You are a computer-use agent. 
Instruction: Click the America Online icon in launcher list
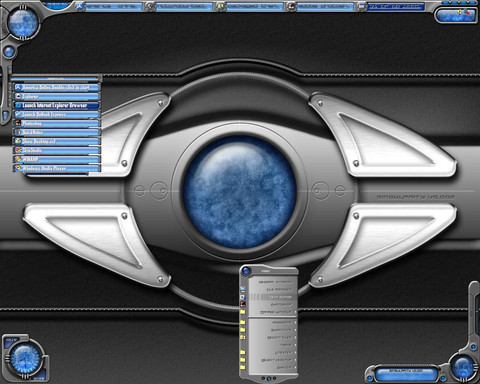click(18, 87)
